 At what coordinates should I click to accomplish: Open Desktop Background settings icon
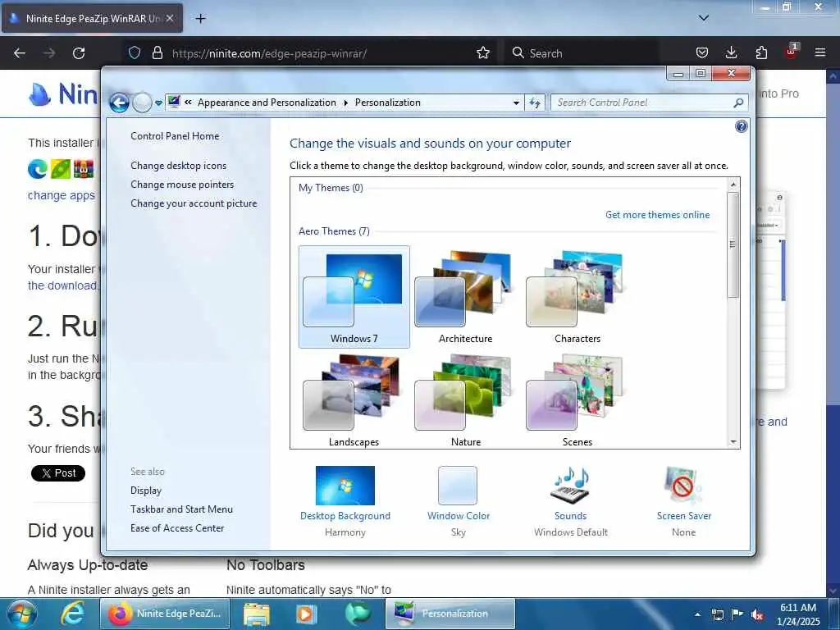point(345,486)
